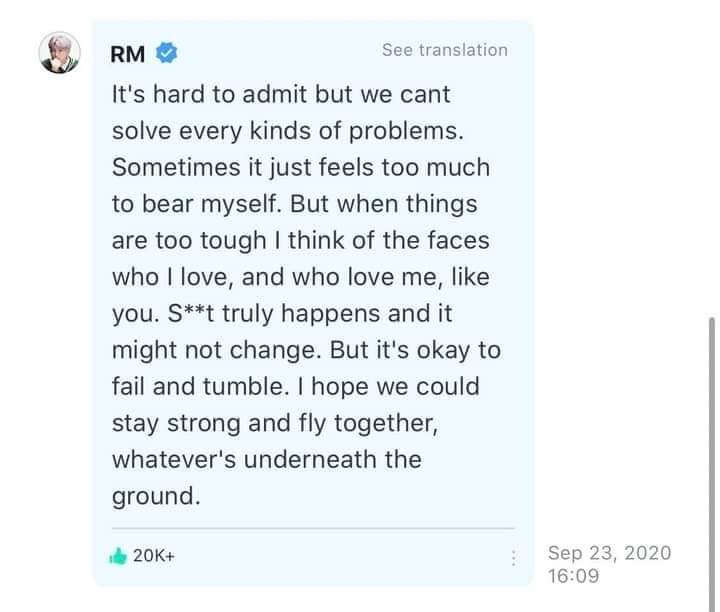Click the Sep 23, 2020 date stamp
This screenshot has height=612, width=720.
pyautogui.click(x=609, y=553)
